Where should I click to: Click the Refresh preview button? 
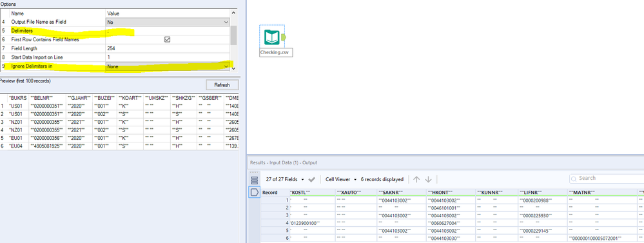pos(222,85)
